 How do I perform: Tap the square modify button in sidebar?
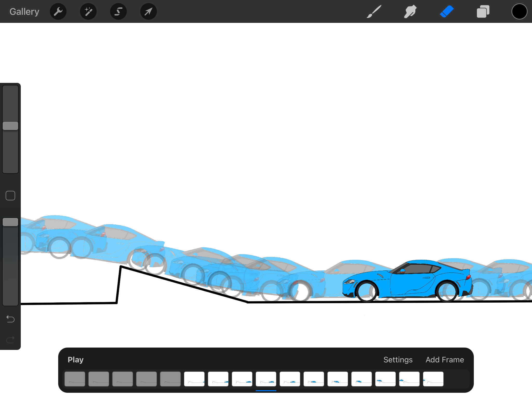[x=10, y=196]
